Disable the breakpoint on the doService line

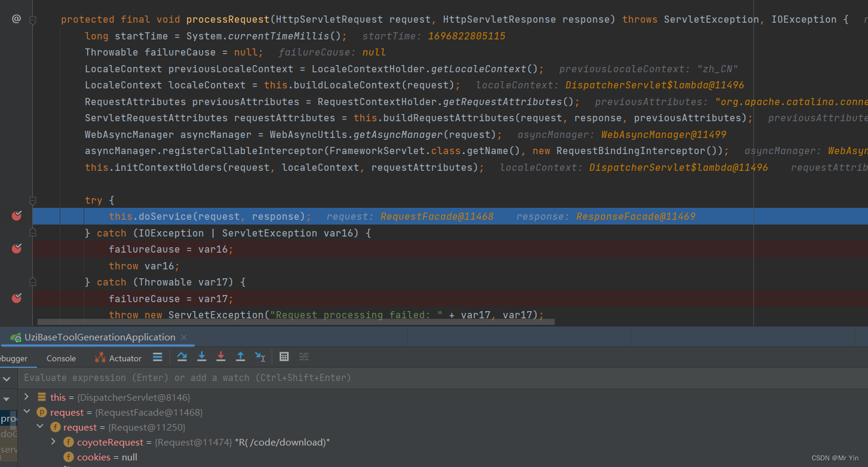[x=16, y=216]
